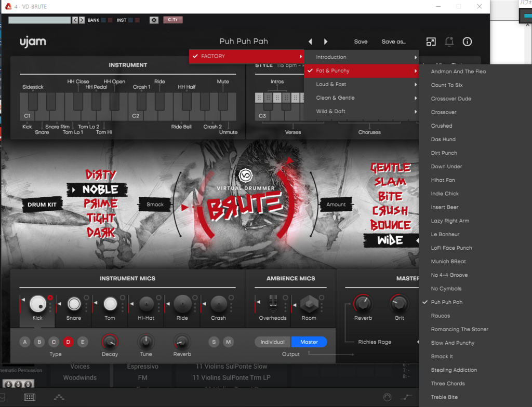The height and width of the screenshot is (407, 532).
Task: Open the plugin settings gear icon
Action: point(154,20)
